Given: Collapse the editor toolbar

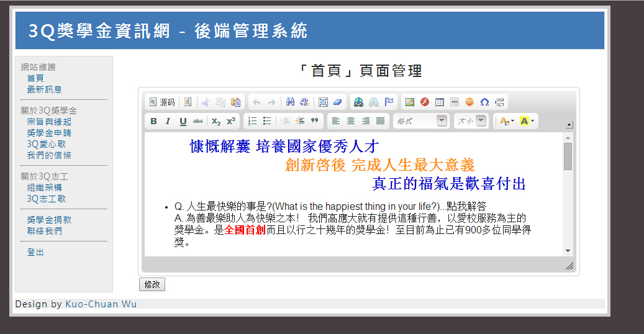Looking at the screenshot, I should tap(569, 125).
